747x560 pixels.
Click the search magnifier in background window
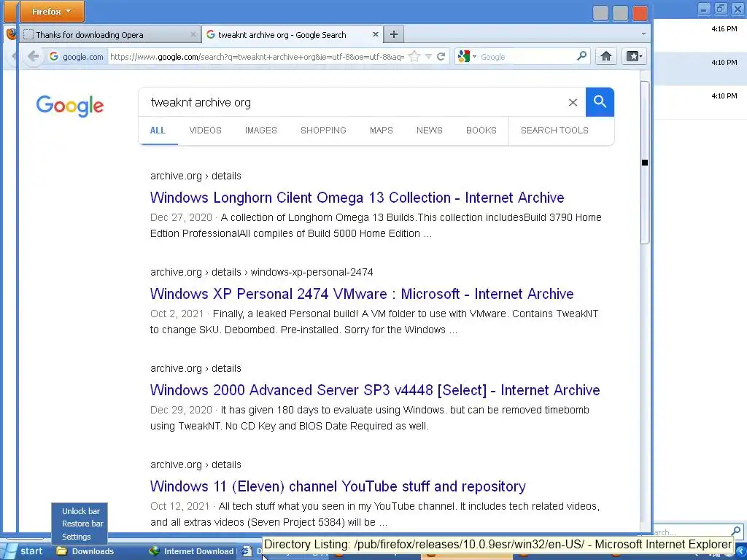coord(735,531)
